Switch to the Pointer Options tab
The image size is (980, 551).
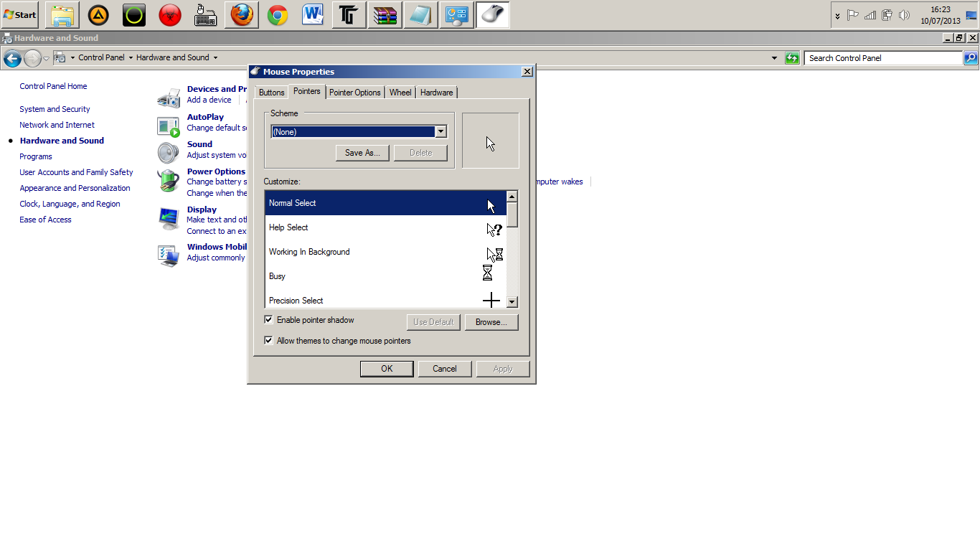coord(355,93)
